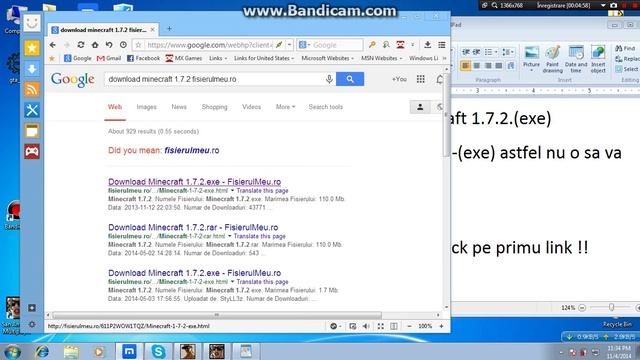Open the yellow star Favorites sidebar
640x360 pixels.
(x=32, y=48)
